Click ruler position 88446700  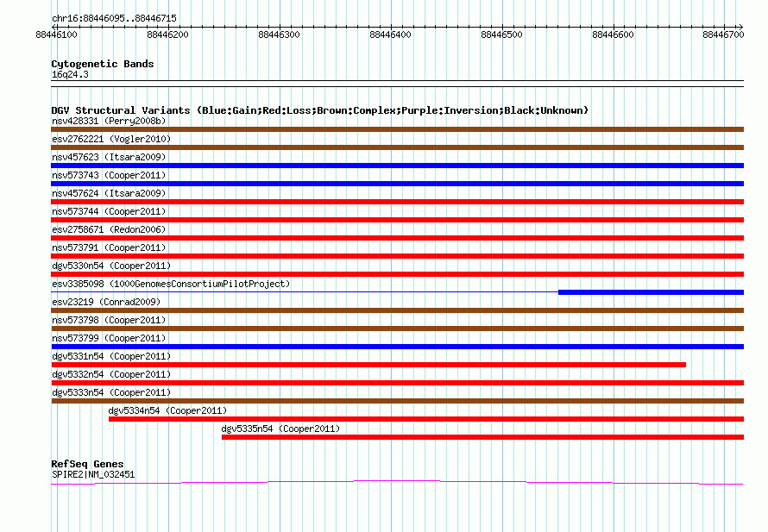[x=723, y=34]
